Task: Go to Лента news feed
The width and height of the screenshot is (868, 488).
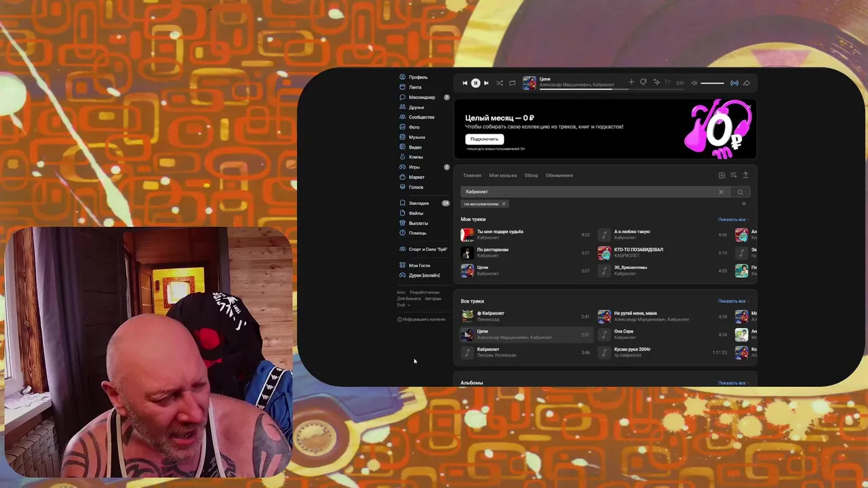Action: pos(410,87)
